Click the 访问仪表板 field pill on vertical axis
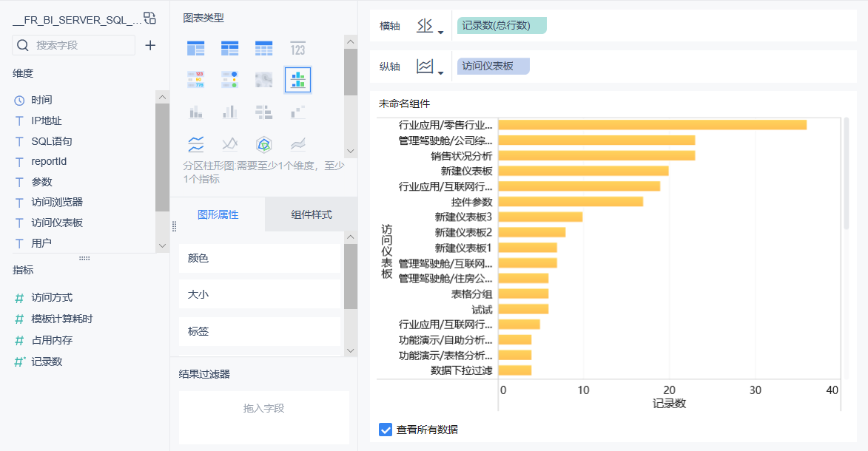The image size is (868, 451). coord(494,67)
